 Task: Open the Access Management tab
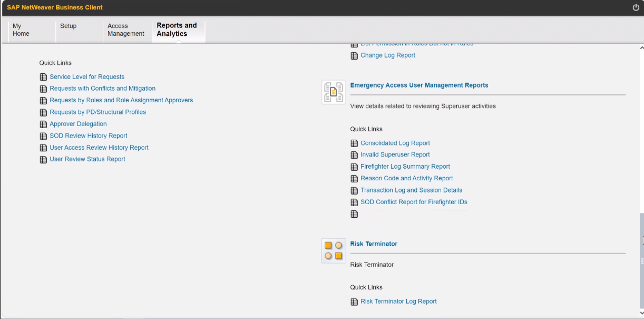[125, 30]
